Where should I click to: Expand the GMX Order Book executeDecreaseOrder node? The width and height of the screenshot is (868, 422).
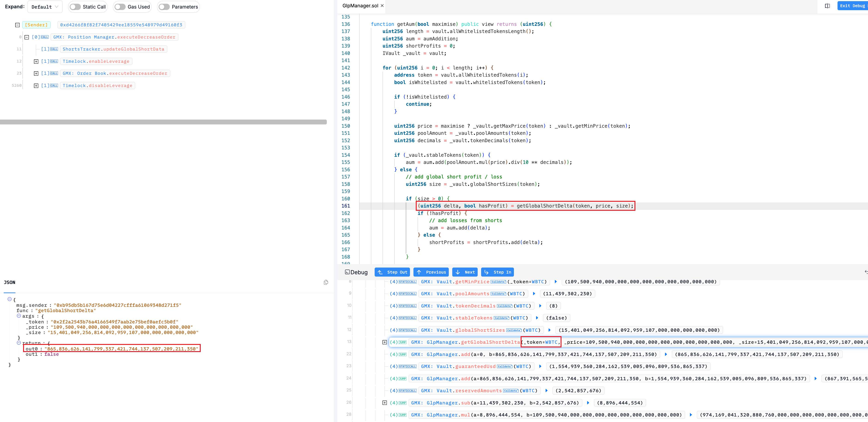[x=36, y=73]
